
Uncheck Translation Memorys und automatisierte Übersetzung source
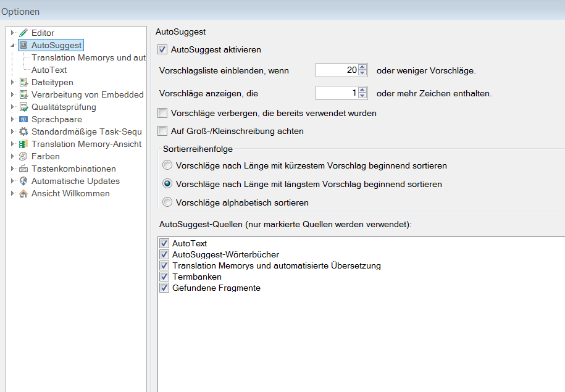coord(164,265)
